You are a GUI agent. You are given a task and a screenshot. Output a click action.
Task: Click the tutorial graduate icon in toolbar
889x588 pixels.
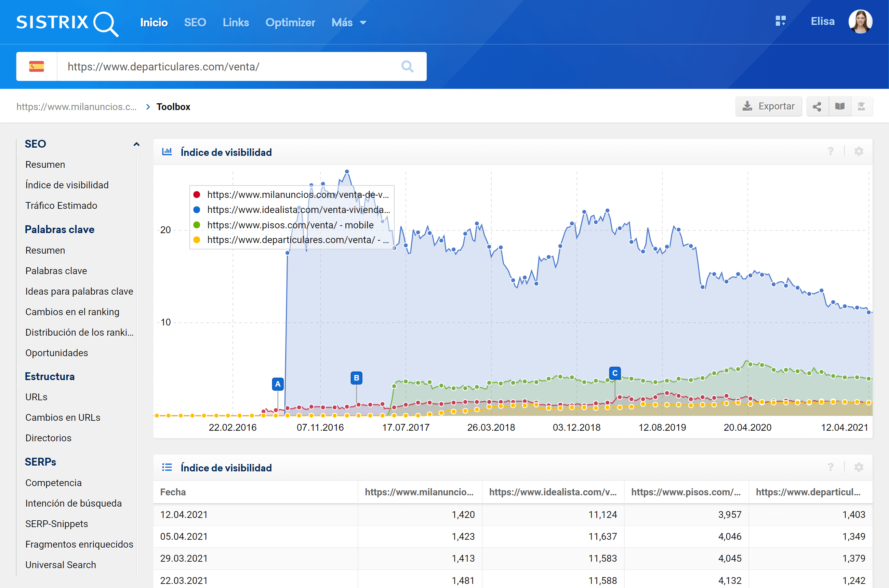(x=861, y=107)
